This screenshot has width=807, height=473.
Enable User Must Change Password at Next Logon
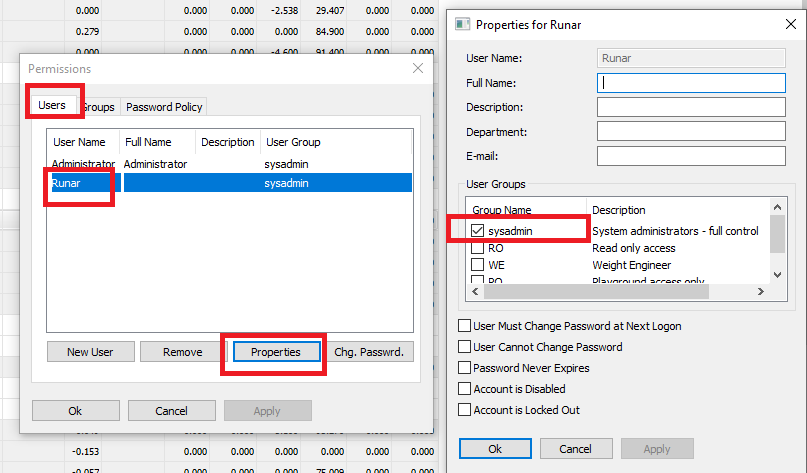[464, 326]
